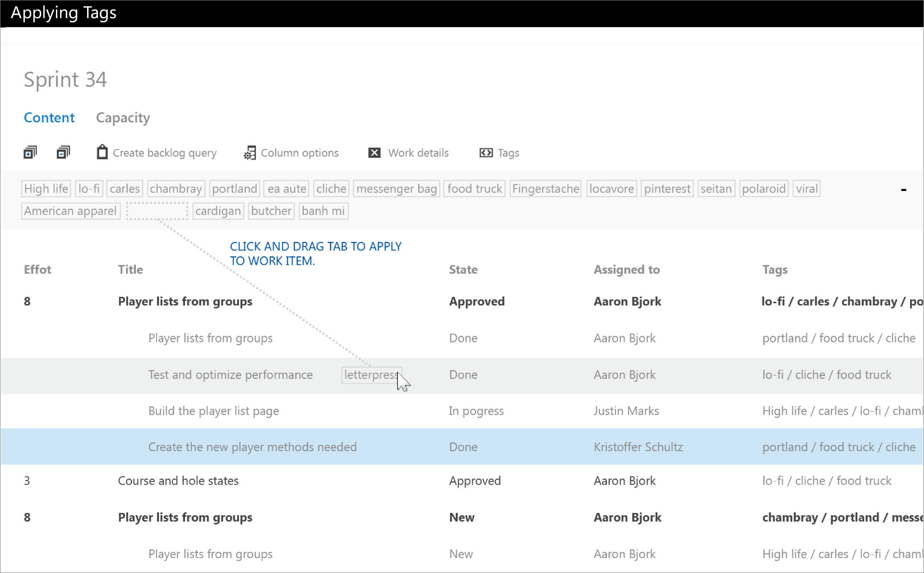The image size is (924, 573).
Task: Select Create the new player methods needed
Action: (253, 447)
